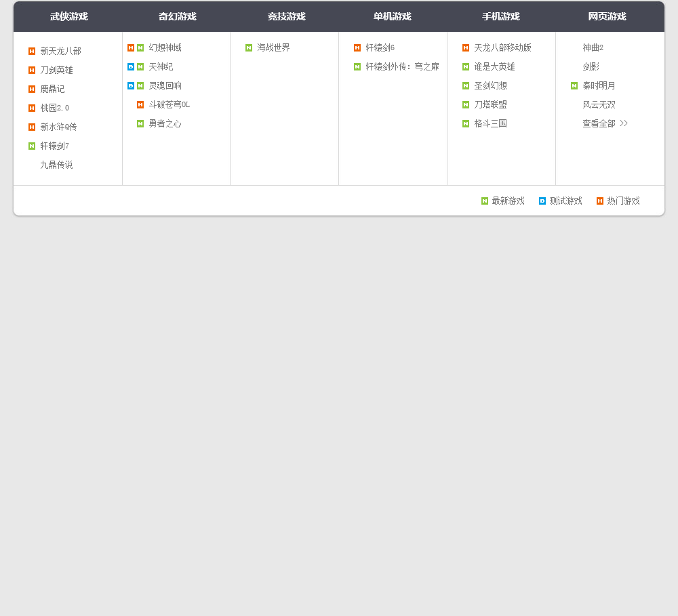Screen dimensions: 678x616
Task: Click the new icon beside 刀塔联盟
Action: 466,104
